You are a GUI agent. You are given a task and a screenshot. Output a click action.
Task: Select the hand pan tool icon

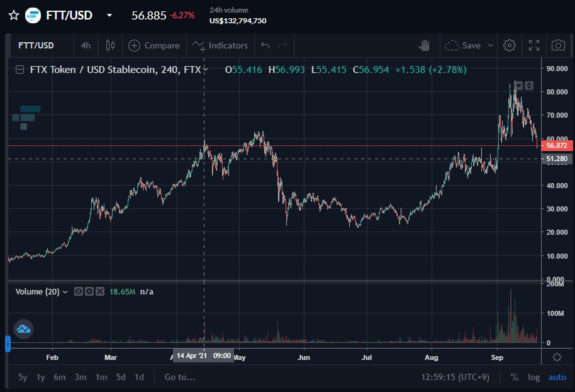pos(424,45)
